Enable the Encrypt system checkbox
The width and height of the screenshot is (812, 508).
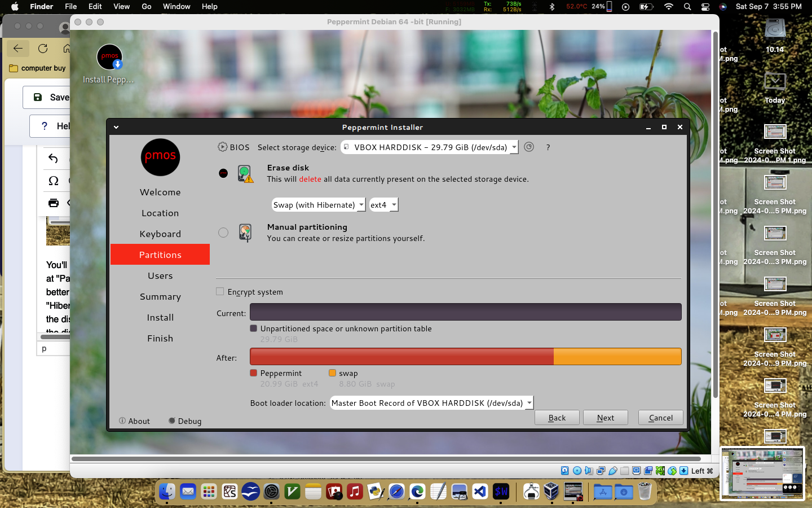pos(220,292)
